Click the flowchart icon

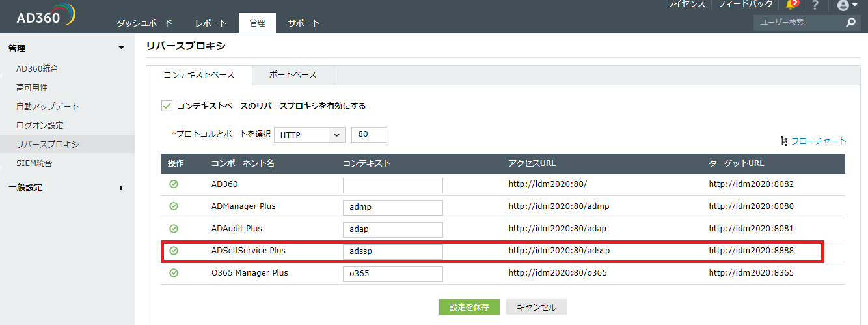[784, 141]
